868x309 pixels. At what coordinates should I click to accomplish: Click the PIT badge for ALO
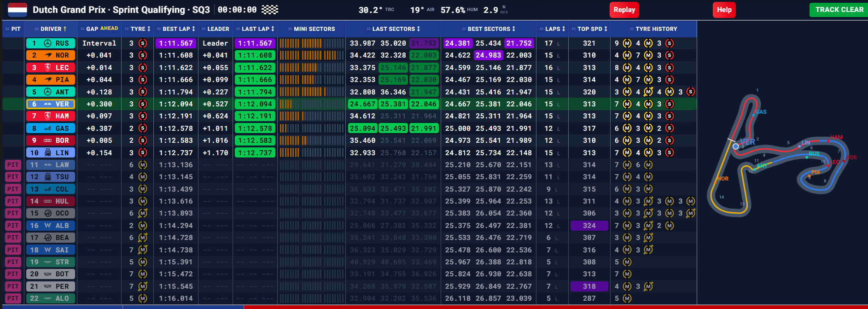tap(13, 298)
